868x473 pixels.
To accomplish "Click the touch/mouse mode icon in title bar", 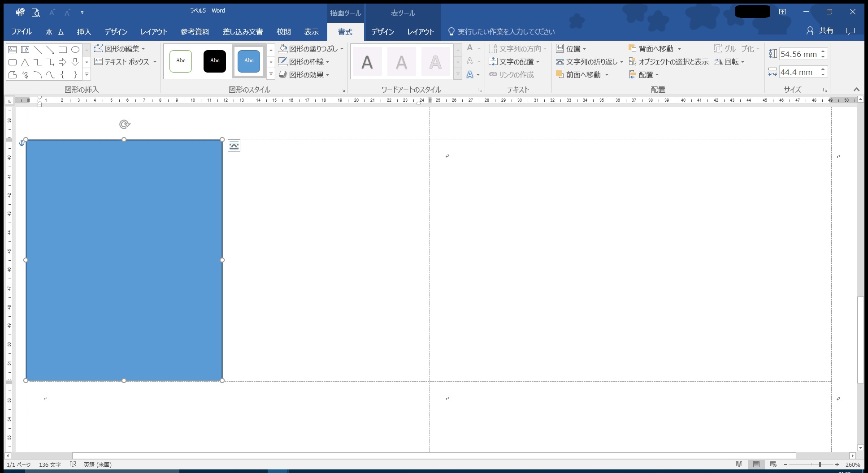I will pyautogui.click(x=20, y=12).
